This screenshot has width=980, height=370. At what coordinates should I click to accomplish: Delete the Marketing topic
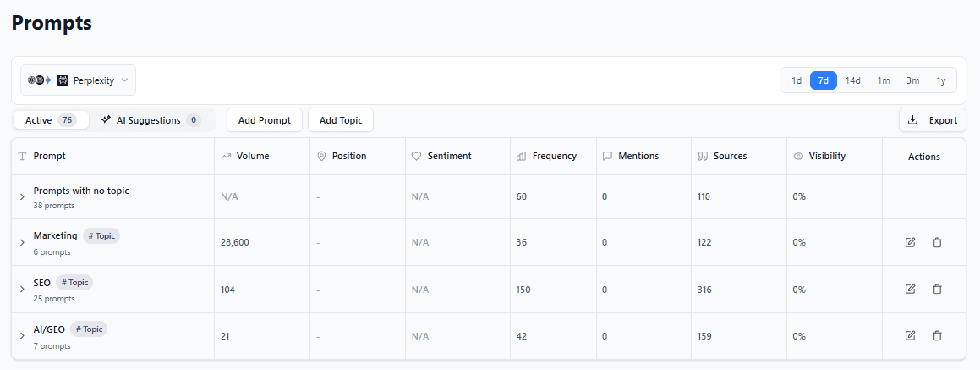tap(937, 242)
